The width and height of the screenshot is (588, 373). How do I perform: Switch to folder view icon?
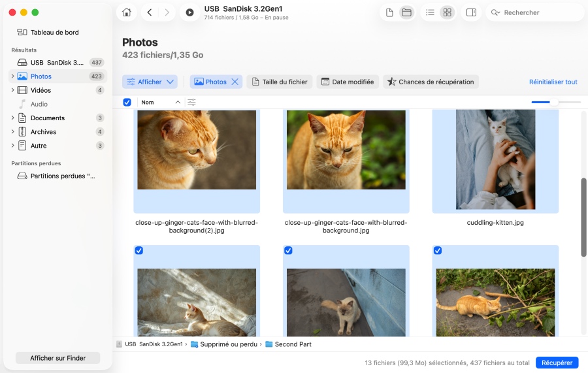pos(406,12)
